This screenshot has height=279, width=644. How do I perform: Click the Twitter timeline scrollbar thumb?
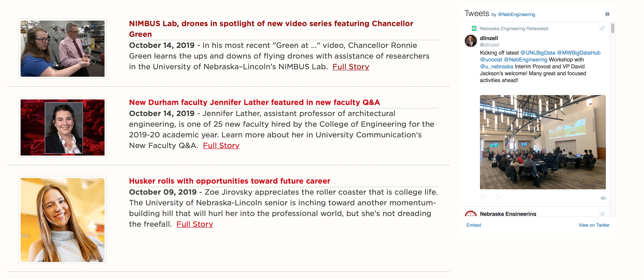[612, 28]
